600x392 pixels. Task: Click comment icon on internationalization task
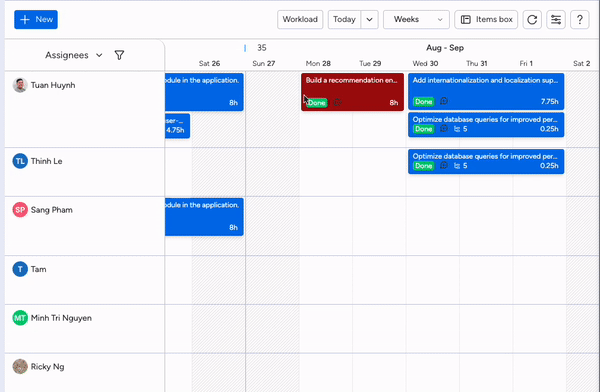click(444, 101)
